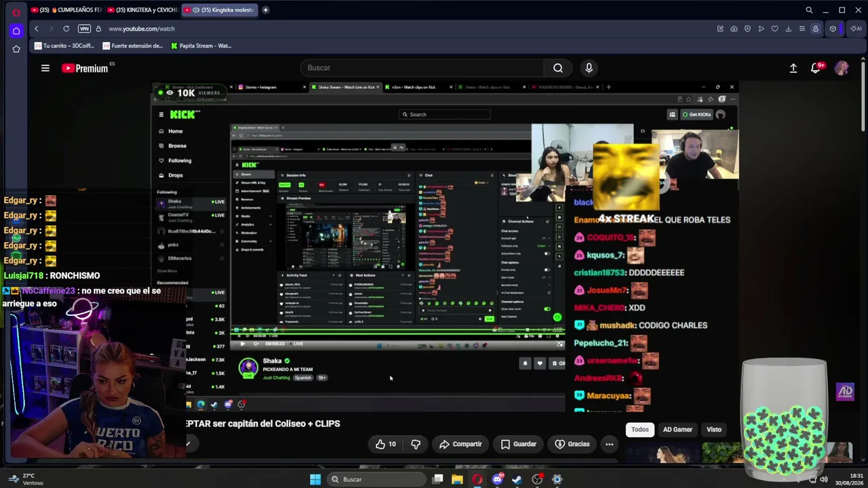Focus the www.youtube.com/watch address field
The width and height of the screenshot is (868, 488).
[142, 28]
